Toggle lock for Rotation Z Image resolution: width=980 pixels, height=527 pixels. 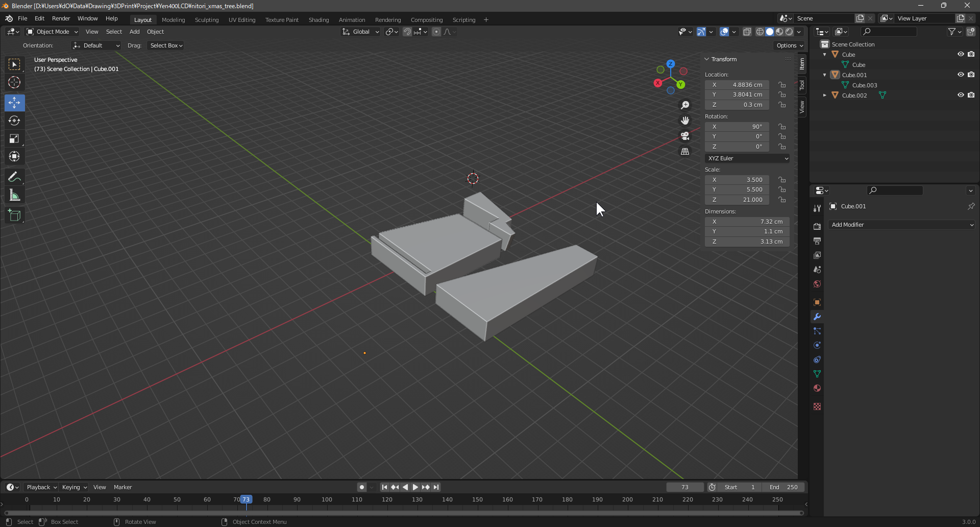pyautogui.click(x=782, y=147)
